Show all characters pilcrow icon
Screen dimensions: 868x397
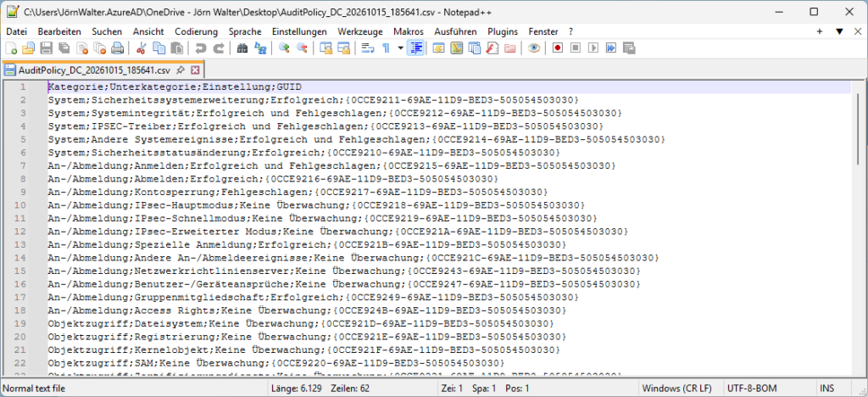(386, 48)
